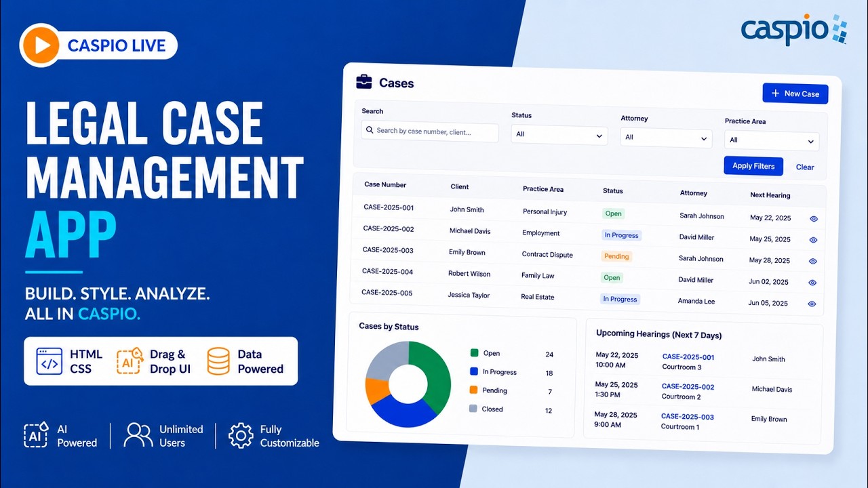Click In Progress badge for CASE-2025-002
Image resolution: width=868 pixels, height=488 pixels.
click(621, 235)
